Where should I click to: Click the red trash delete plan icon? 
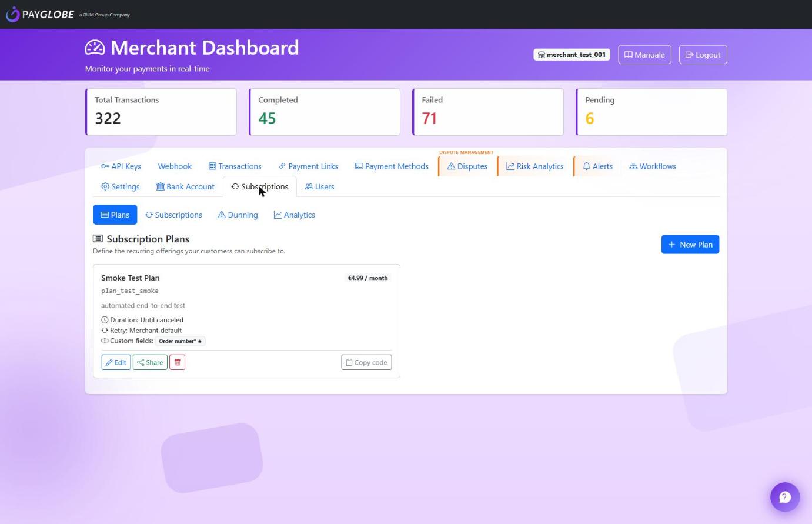click(x=177, y=362)
